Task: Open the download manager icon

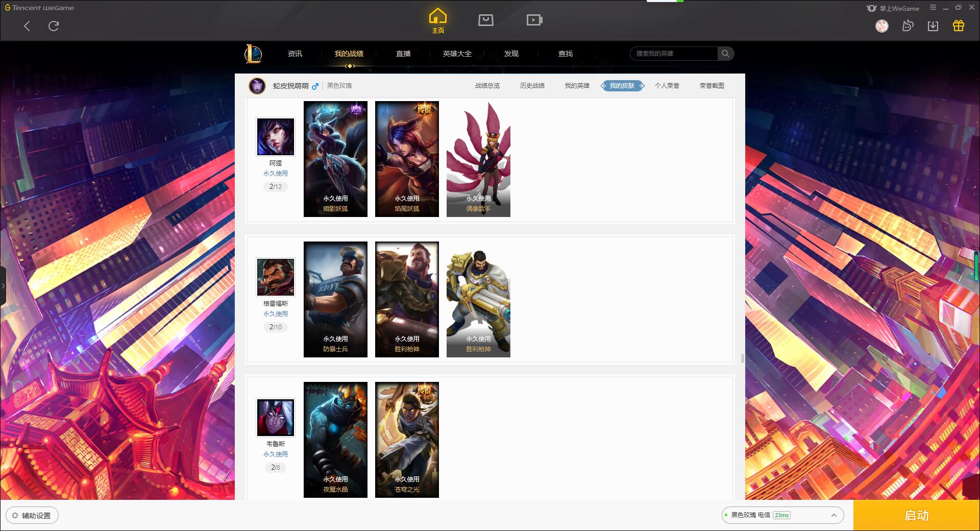Action: (933, 26)
